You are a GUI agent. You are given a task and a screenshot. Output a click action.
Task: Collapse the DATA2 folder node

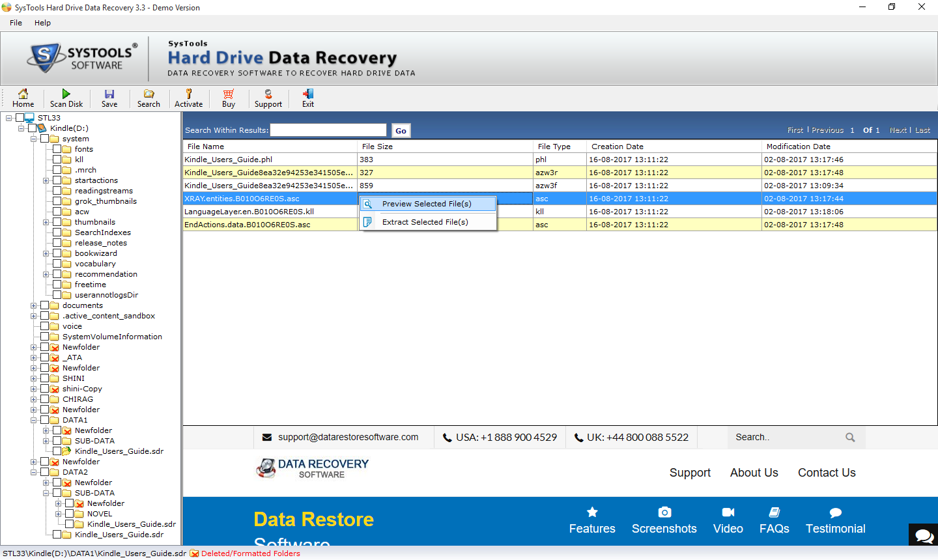click(x=34, y=472)
